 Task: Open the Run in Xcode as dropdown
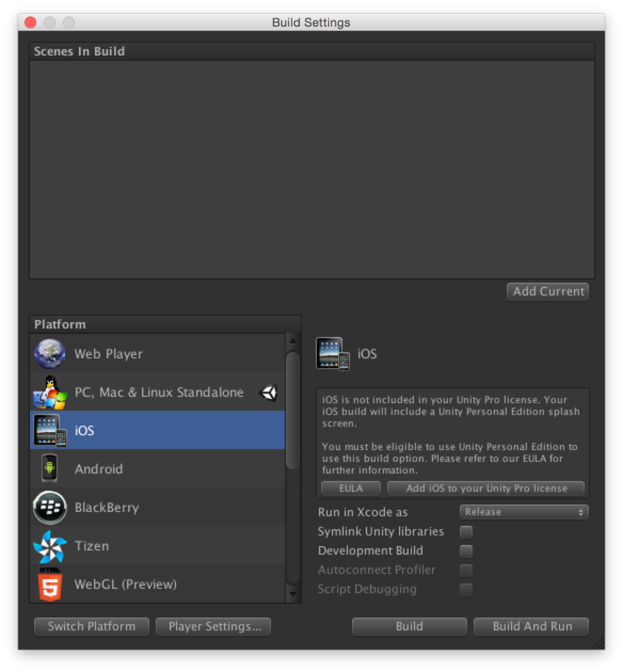coord(524,512)
